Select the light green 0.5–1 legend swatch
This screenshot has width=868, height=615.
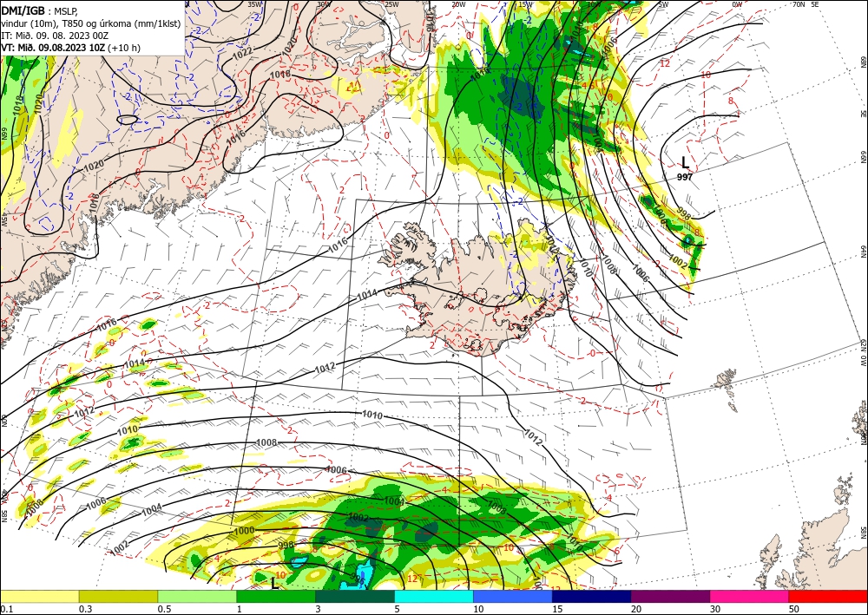coord(197,596)
